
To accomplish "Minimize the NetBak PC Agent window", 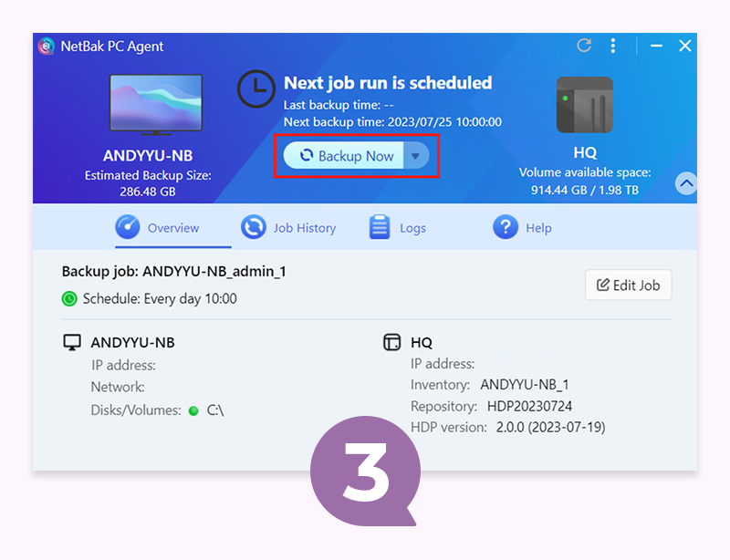I will click(x=655, y=46).
